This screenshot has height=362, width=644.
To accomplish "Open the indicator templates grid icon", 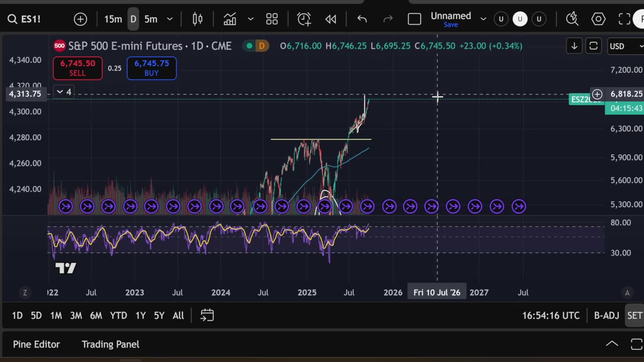I will click(x=272, y=19).
